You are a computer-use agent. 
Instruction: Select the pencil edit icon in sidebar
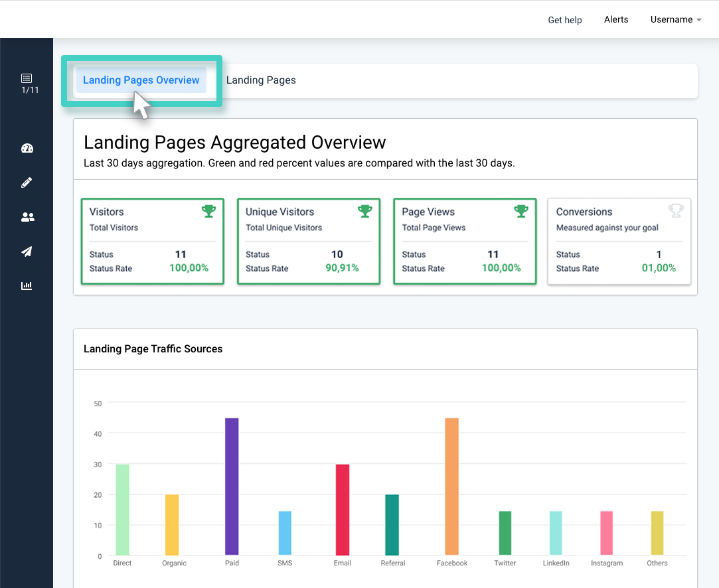pyautogui.click(x=27, y=183)
